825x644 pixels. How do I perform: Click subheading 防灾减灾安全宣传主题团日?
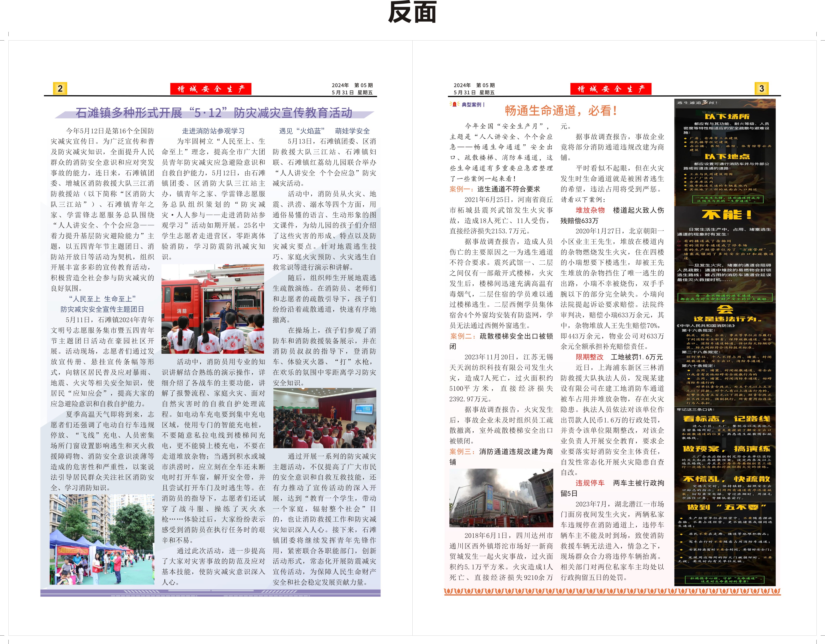(x=102, y=310)
